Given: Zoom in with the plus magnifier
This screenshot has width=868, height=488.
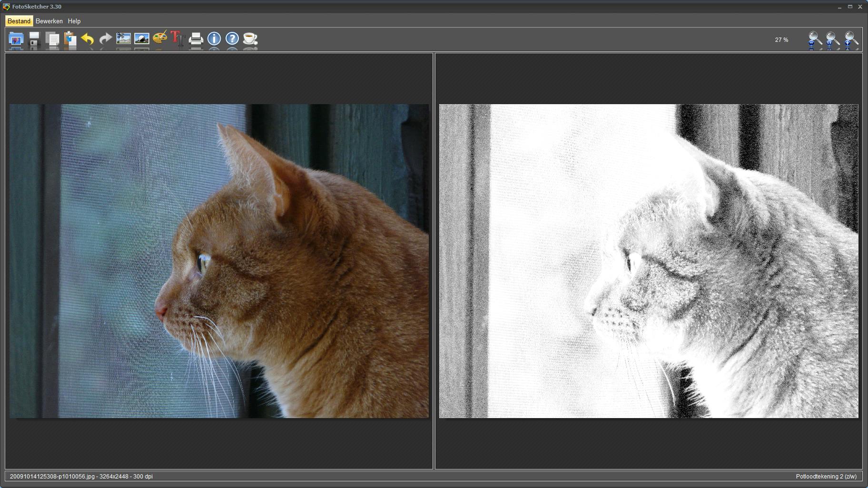Looking at the screenshot, I should click(851, 40).
